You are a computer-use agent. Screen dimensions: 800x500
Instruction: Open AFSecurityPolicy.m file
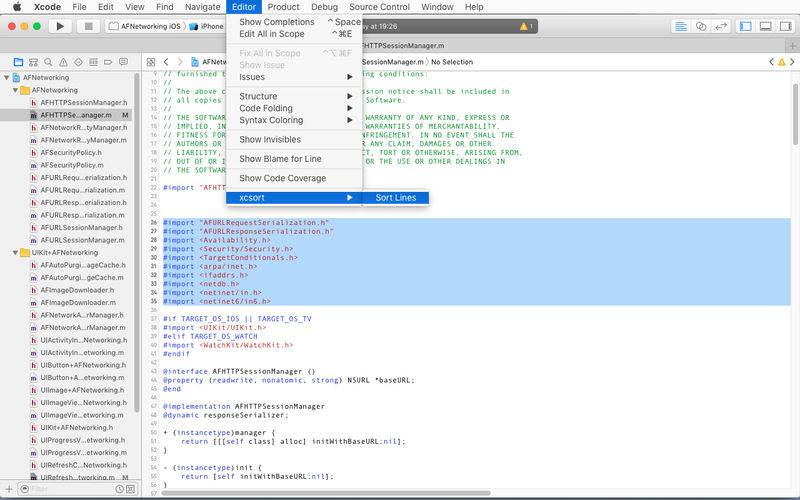72,165
